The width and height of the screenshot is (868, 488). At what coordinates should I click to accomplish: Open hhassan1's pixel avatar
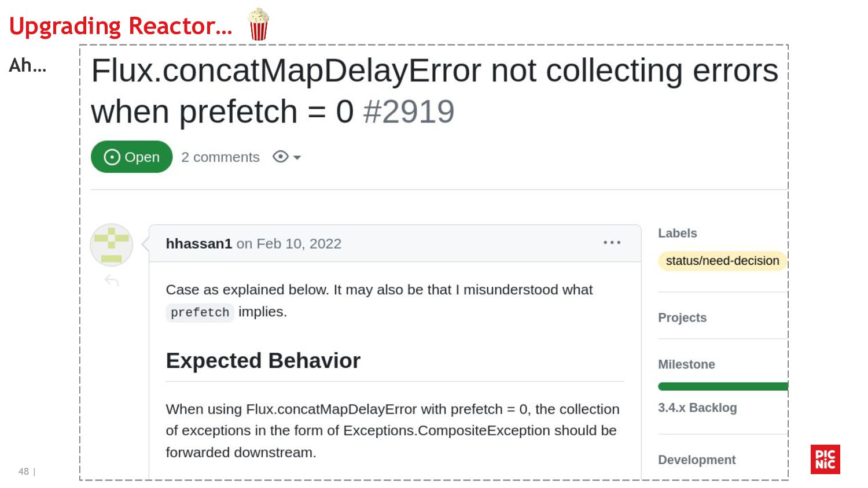point(112,245)
